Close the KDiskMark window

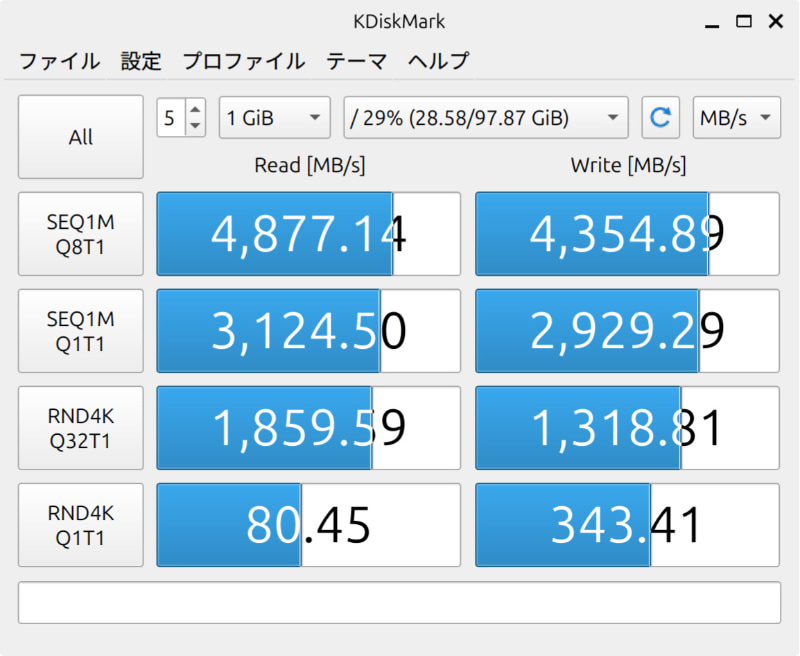776,21
